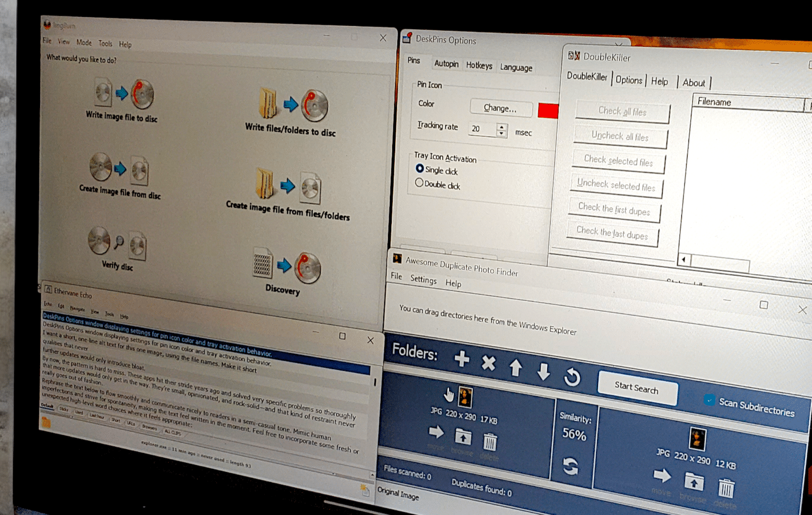
Task: Click the Change... button for pin color
Action: [x=500, y=108]
